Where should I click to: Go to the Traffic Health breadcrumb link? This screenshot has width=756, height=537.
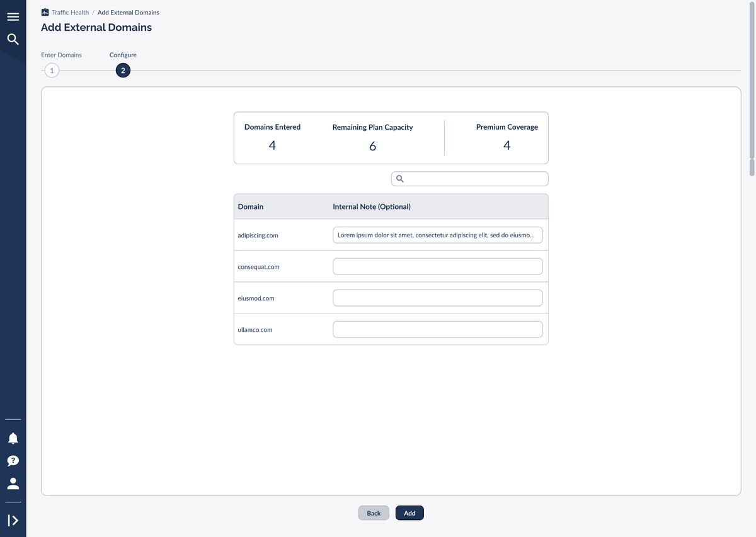[70, 13]
